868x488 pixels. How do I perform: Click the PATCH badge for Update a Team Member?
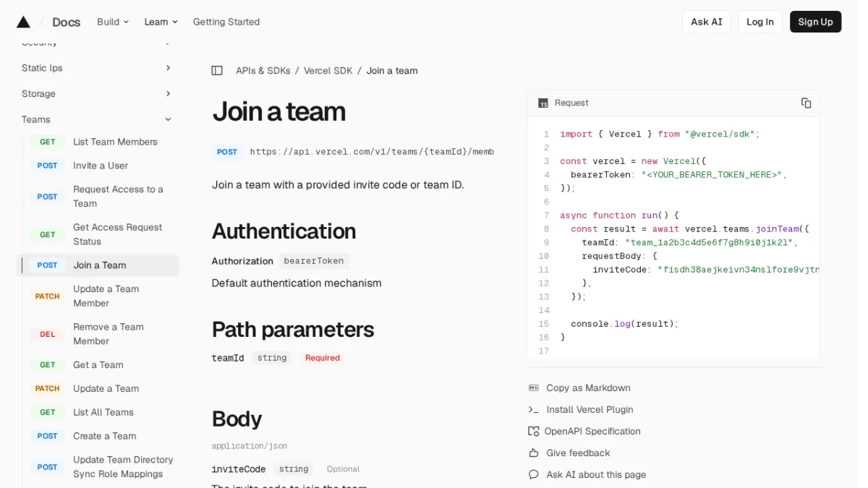tap(48, 296)
